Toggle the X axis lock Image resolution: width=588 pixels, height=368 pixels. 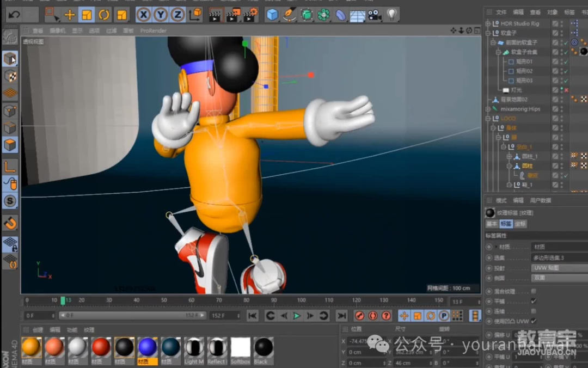pos(143,15)
